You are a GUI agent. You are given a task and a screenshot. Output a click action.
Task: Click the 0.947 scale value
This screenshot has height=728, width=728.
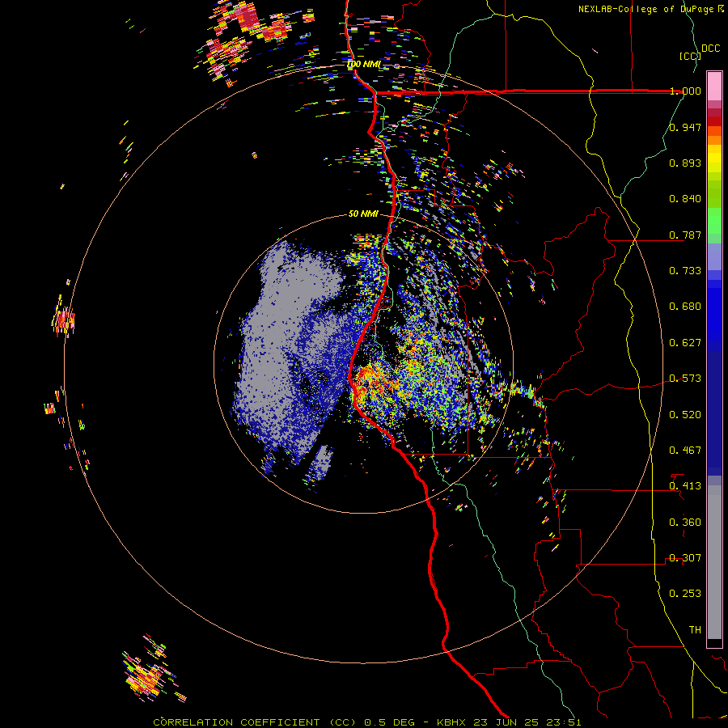pyautogui.click(x=685, y=127)
